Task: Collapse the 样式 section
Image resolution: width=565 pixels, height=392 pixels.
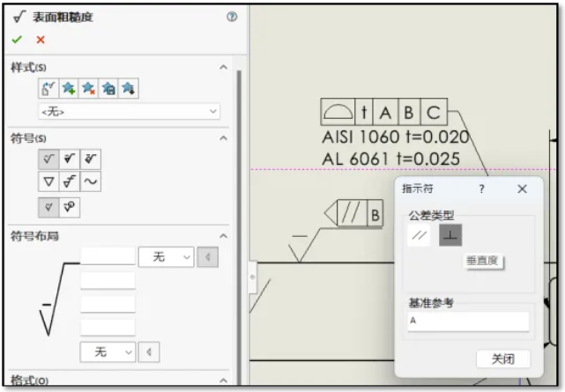Action: point(223,68)
